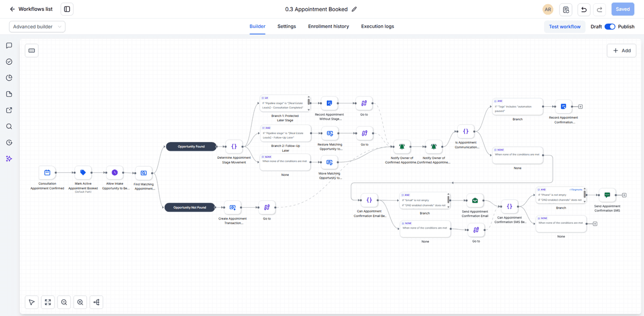Click the keyboard shortcuts icon on canvas
Screen dimensions: 644x316
click(32, 50)
